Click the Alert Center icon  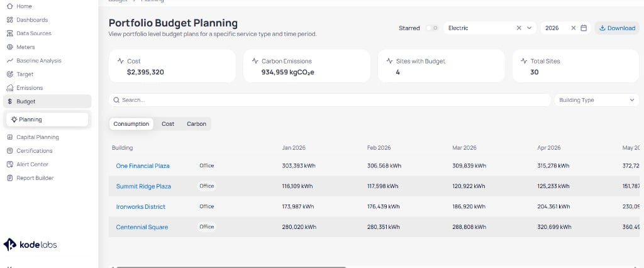click(10, 164)
